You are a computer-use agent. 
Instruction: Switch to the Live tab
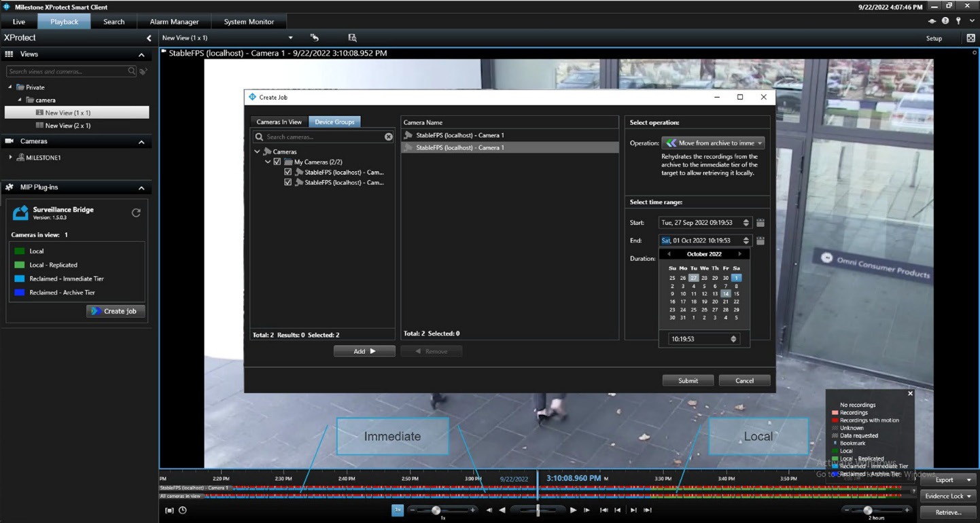19,22
